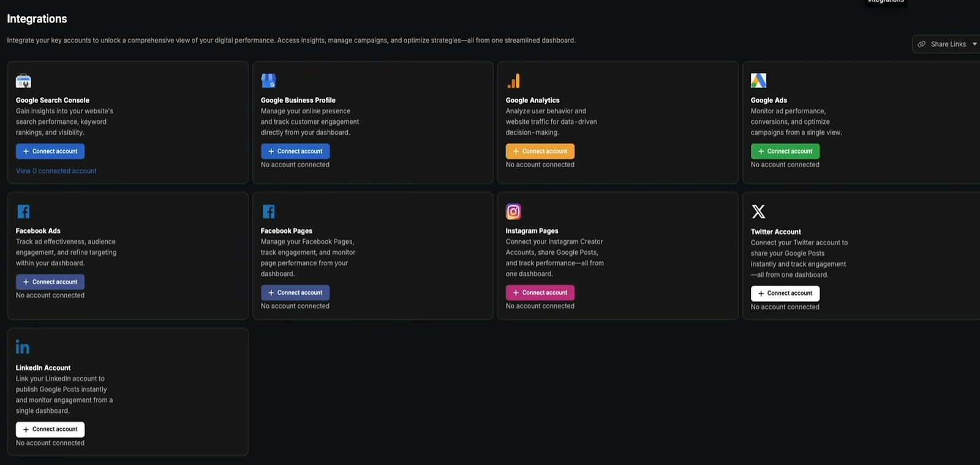This screenshot has width=980, height=465.
Task: Click the Twitter Account card title
Action: pos(776,232)
